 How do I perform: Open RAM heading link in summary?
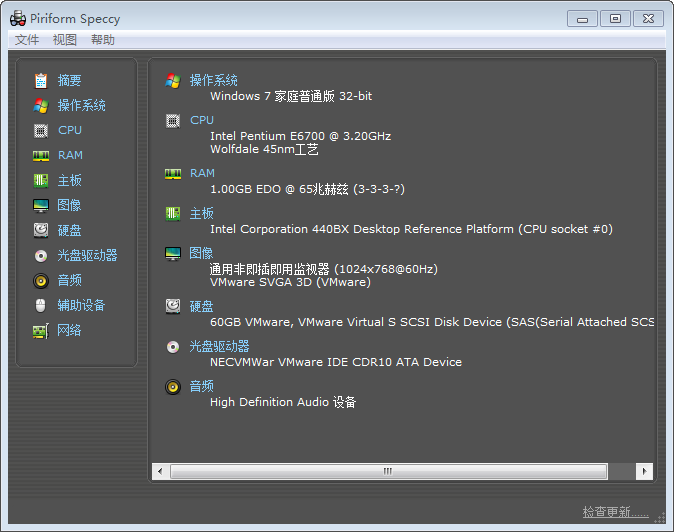(x=202, y=173)
